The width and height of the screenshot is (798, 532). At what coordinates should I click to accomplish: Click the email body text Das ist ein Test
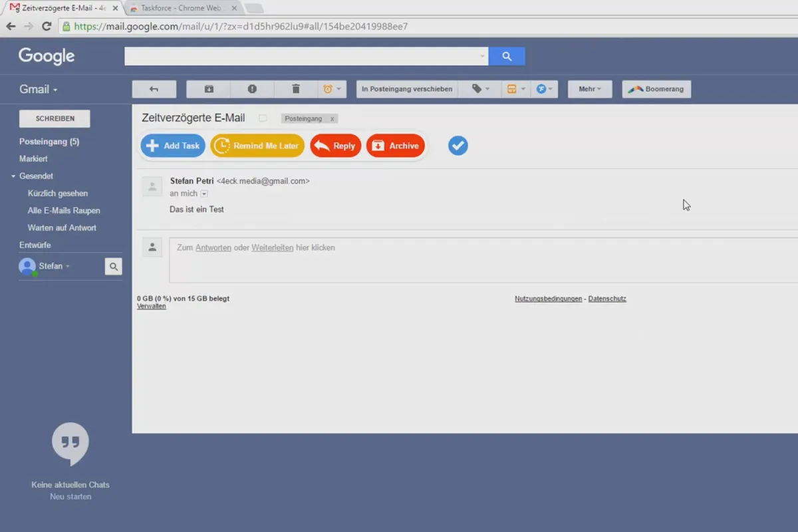click(x=197, y=209)
